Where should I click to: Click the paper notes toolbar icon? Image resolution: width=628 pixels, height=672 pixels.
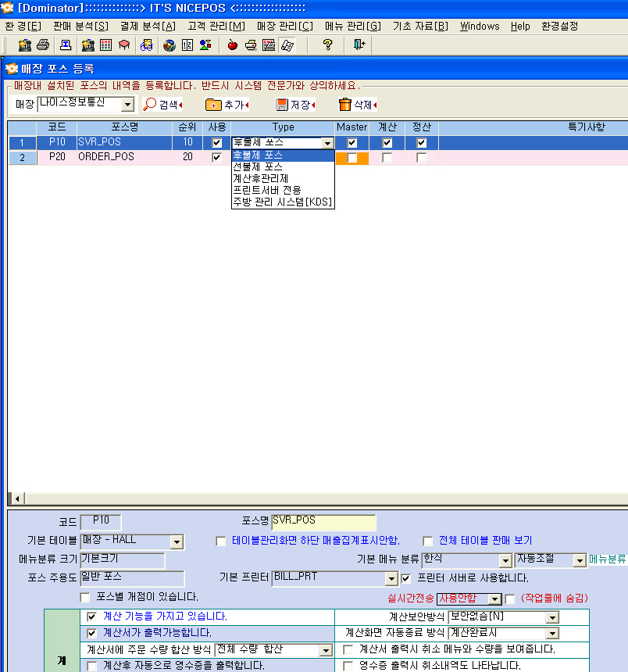click(287, 45)
